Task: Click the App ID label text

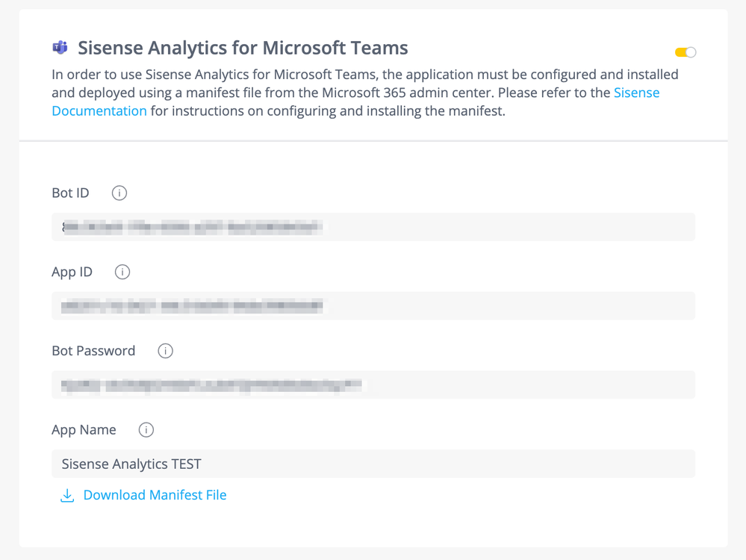Action: (x=72, y=272)
